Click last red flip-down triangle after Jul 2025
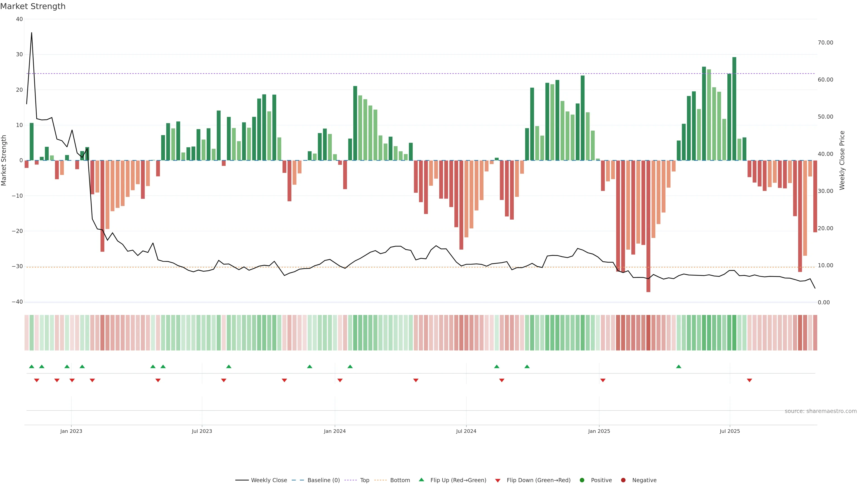The width and height of the screenshot is (868, 488). (749, 380)
